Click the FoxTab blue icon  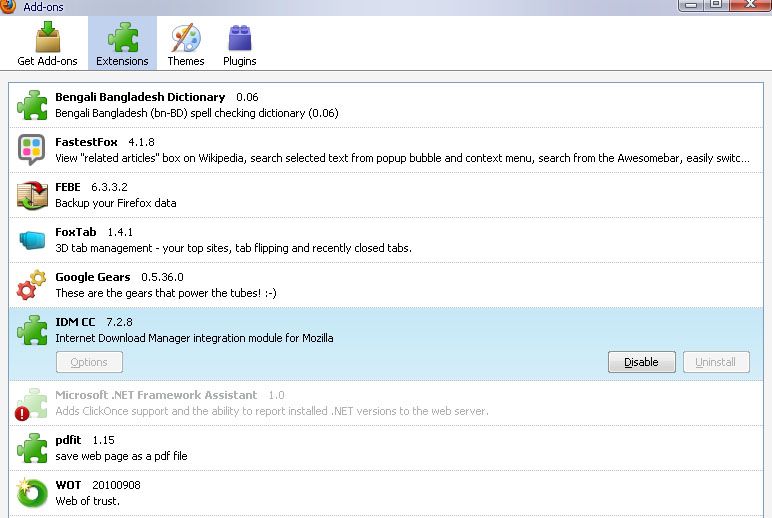[32, 240]
